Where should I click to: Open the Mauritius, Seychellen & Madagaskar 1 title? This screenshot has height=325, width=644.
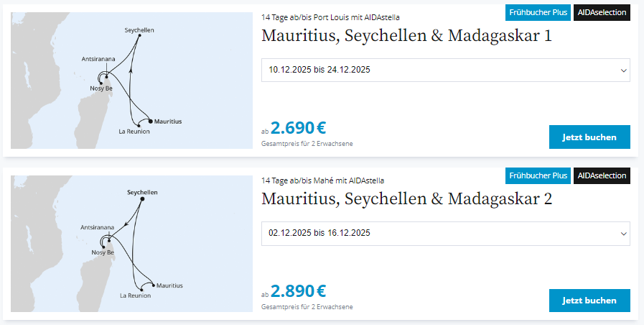[x=406, y=36]
